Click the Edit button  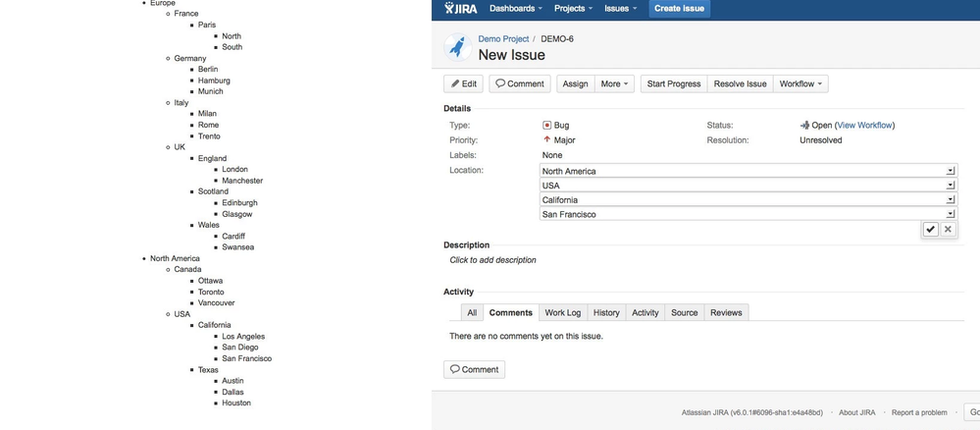pos(463,83)
